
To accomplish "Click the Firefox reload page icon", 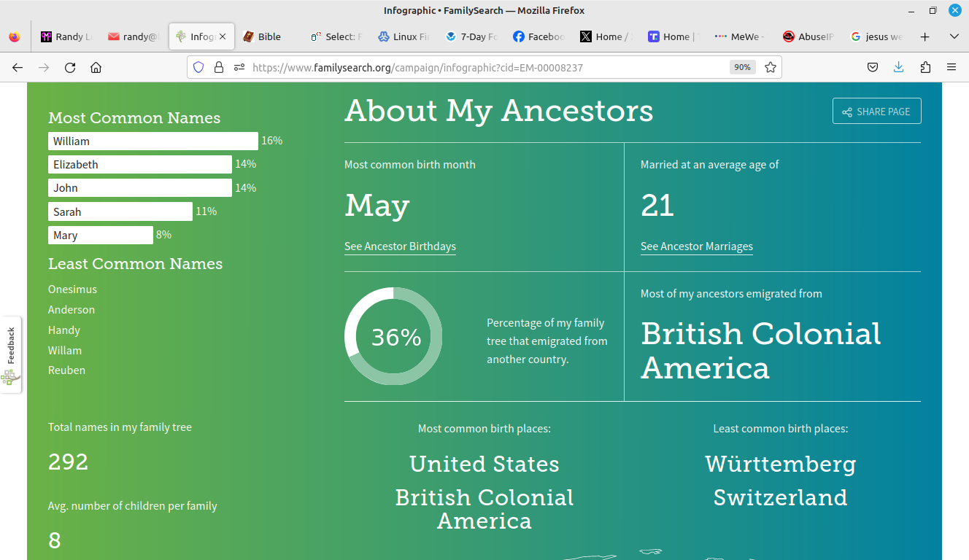I will coord(70,68).
